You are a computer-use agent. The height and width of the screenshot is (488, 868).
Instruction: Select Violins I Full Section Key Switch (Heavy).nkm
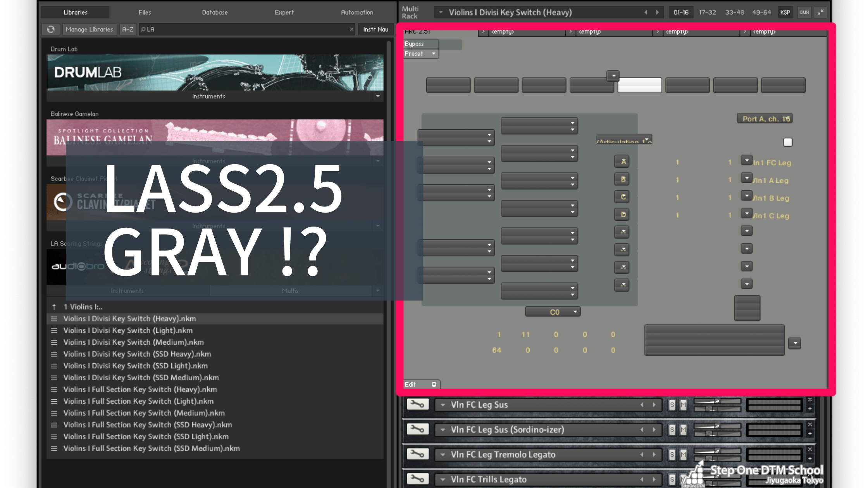[x=215, y=389]
